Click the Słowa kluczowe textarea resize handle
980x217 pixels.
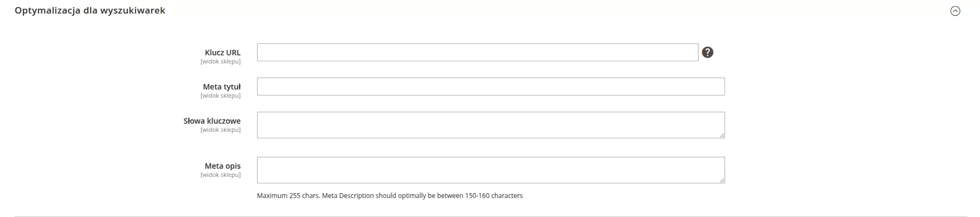tap(722, 135)
